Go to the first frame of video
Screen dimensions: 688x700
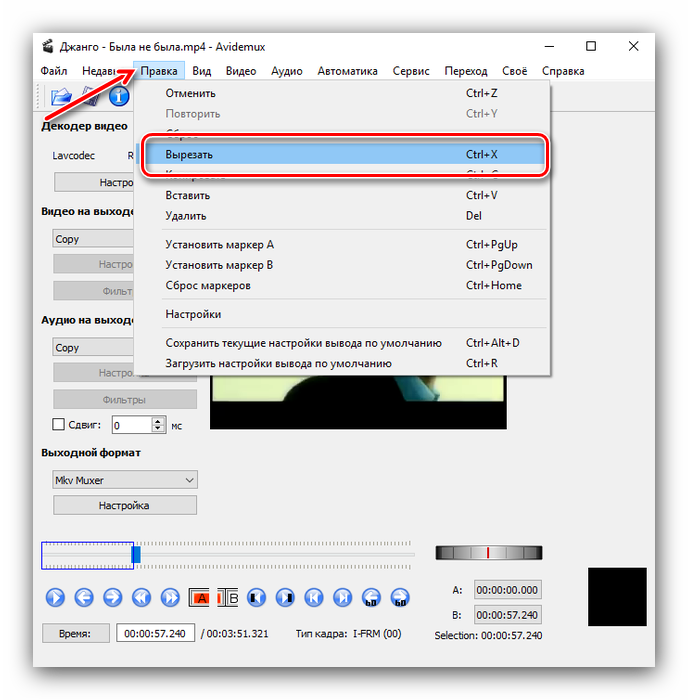(x=314, y=598)
